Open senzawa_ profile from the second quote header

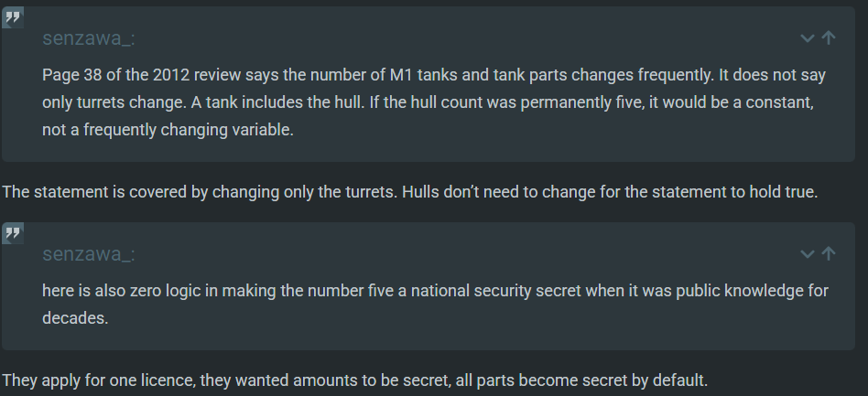pyautogui.click(x=90, y=254)
